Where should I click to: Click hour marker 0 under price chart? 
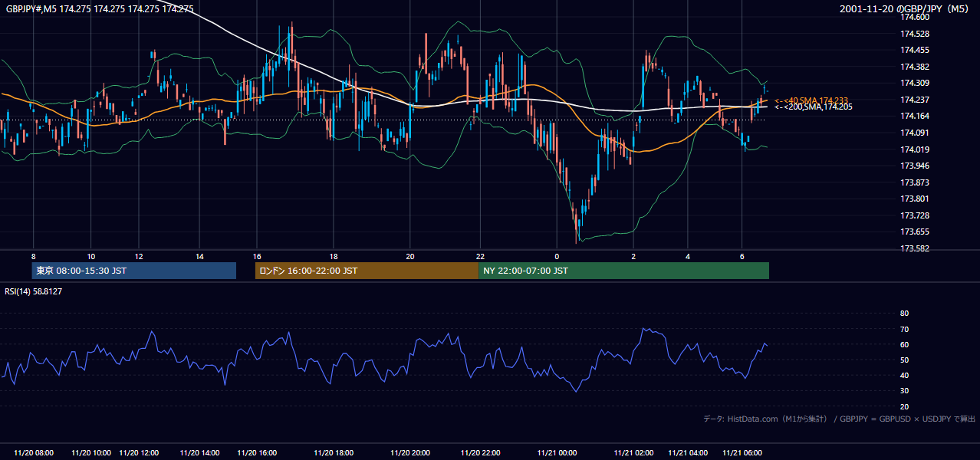tap(557, 256)
